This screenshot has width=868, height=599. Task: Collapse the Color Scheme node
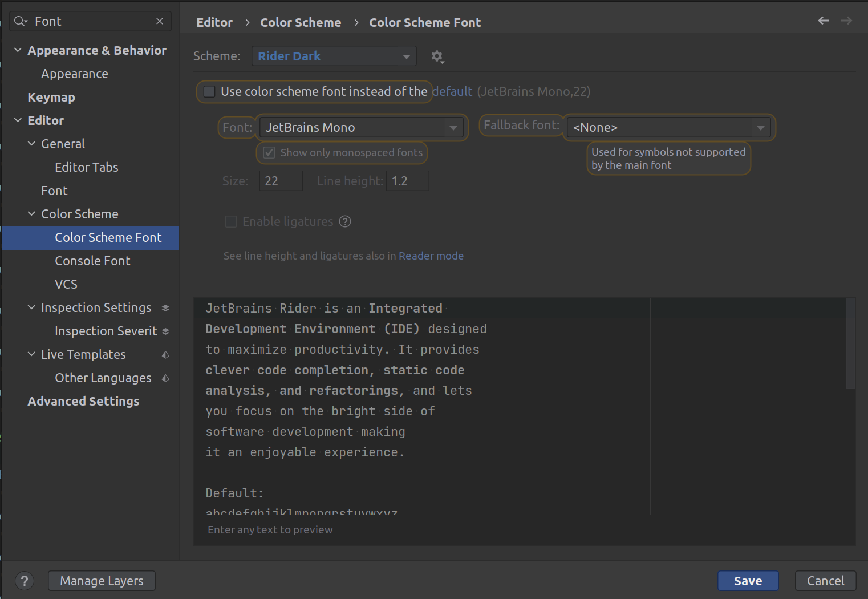(x=31, y=214)
